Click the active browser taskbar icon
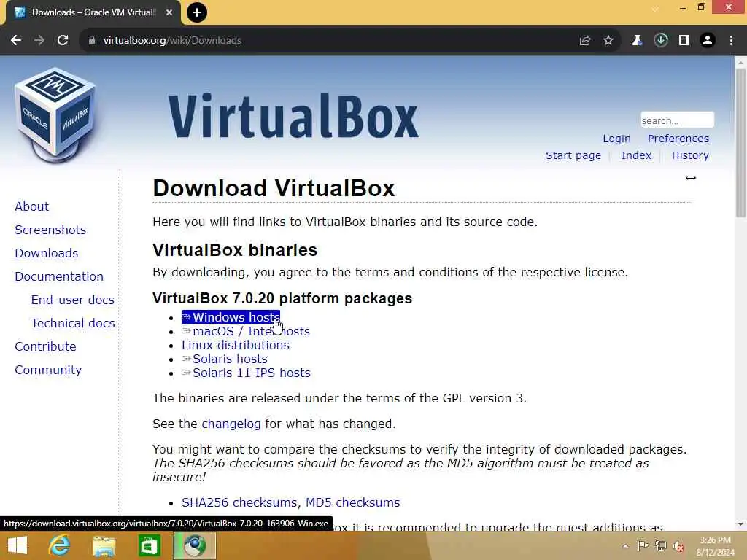 (x=194, y=545)
